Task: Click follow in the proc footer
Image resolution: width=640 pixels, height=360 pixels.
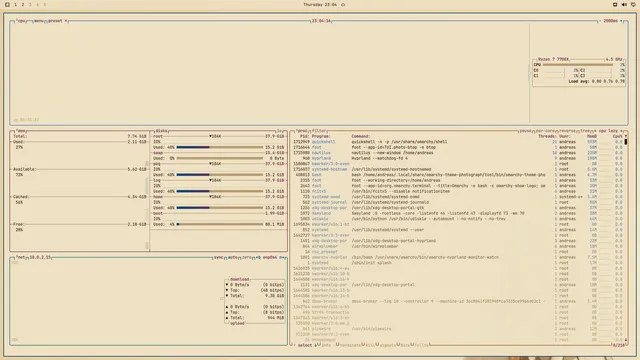Action: point(422,345)
